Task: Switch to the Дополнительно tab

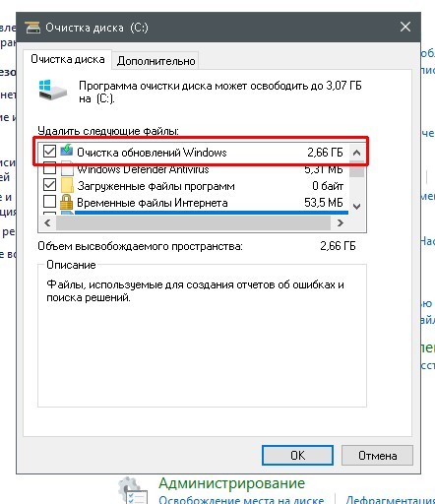Action: click(x=155, y=61)
